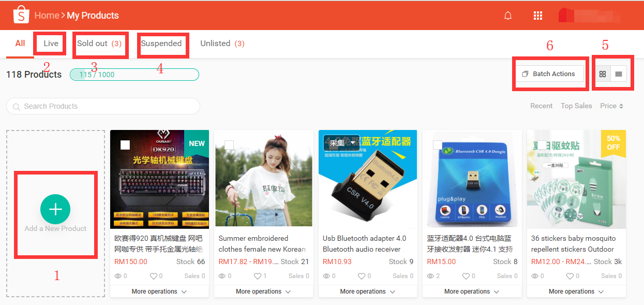Click the 115 / 1000 product quota bar
The width and height of the screenshot is (644, 305).
click(x=134, y=75)
